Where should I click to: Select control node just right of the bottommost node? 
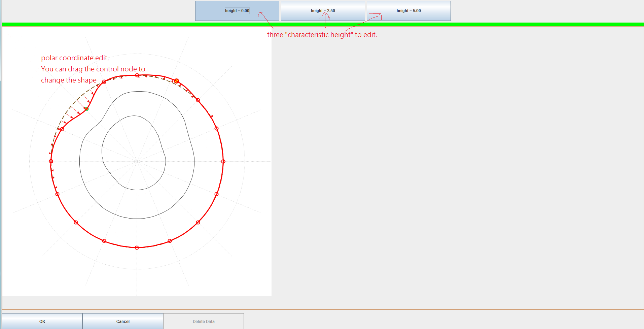pyautogui.click(x=170, y=241)
